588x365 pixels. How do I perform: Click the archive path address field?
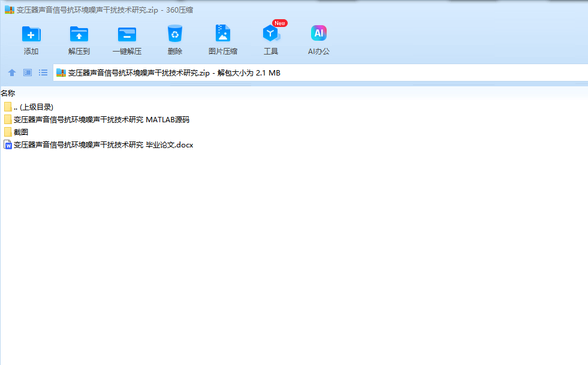[x=321, y=73]
